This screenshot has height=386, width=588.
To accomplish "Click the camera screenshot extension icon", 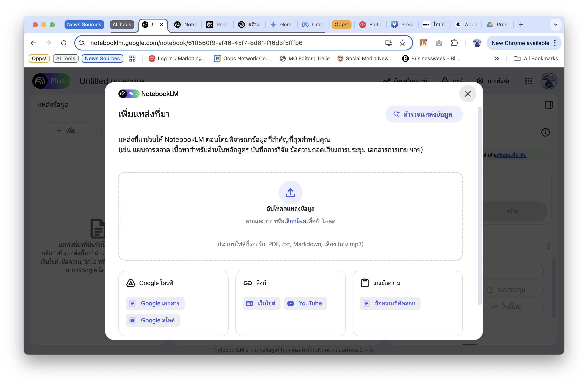I will coord(439,43).
